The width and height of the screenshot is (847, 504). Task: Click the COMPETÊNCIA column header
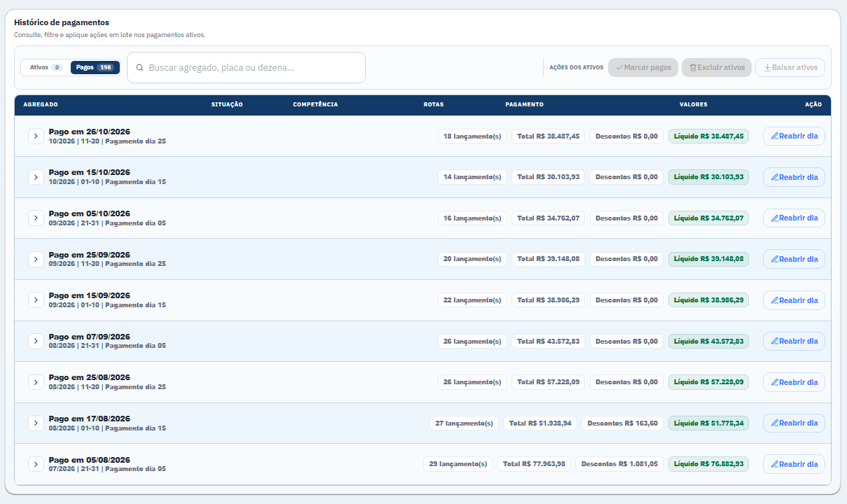pos(315,105)
